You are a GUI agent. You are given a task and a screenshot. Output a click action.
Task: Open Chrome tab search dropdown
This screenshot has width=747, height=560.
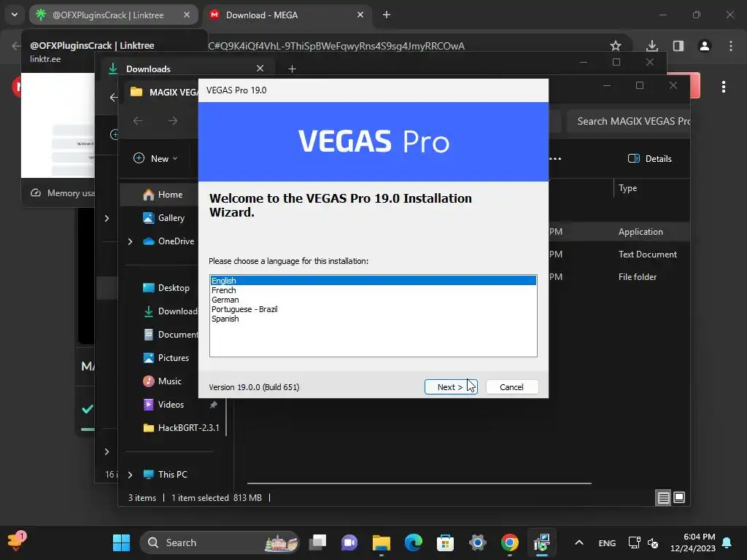click(x=15, y=15)
